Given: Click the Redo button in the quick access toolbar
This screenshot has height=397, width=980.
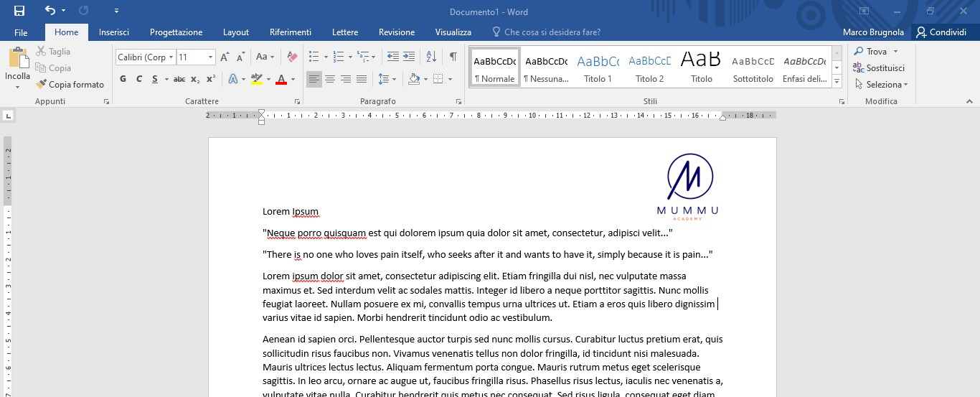Looking at the screenshot, I should click(x=83, y=11).
